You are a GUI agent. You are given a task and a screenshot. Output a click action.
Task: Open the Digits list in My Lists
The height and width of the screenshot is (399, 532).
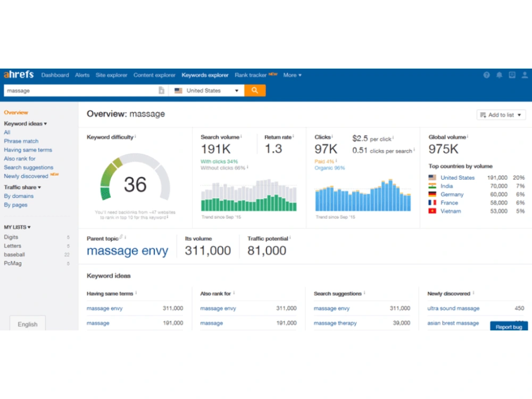(x=11, y=237)
